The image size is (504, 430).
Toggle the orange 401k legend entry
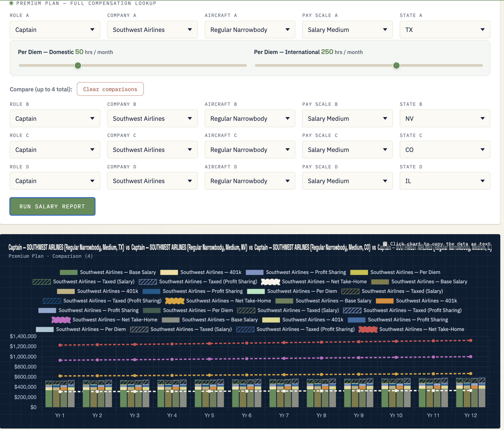(416, 301)
